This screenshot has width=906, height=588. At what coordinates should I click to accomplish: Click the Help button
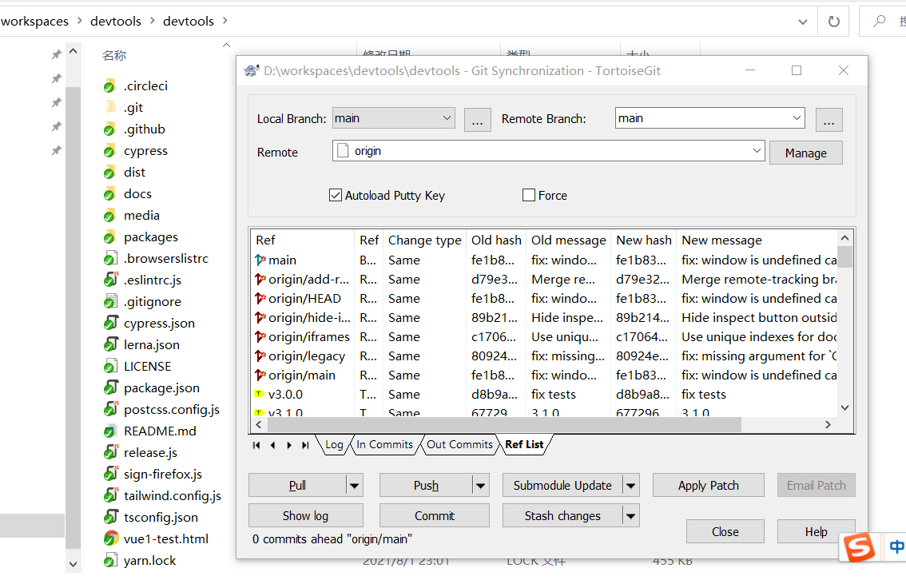point(816,531)
